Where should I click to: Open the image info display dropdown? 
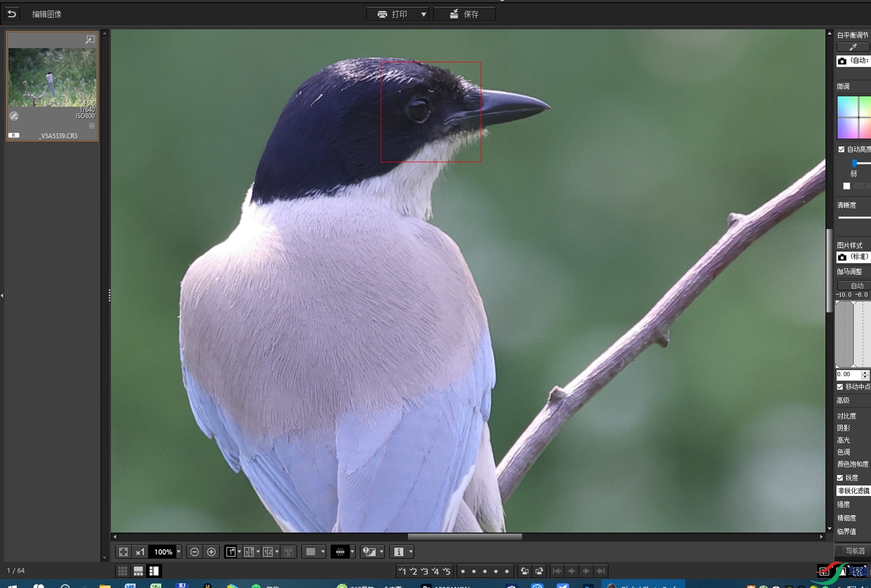click(x=411, y=552)
